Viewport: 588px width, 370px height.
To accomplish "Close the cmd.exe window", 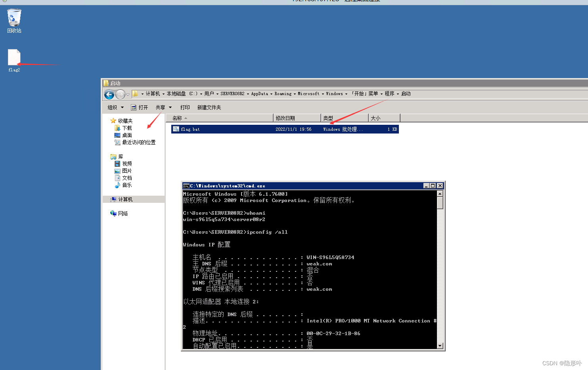I will 440,186.
